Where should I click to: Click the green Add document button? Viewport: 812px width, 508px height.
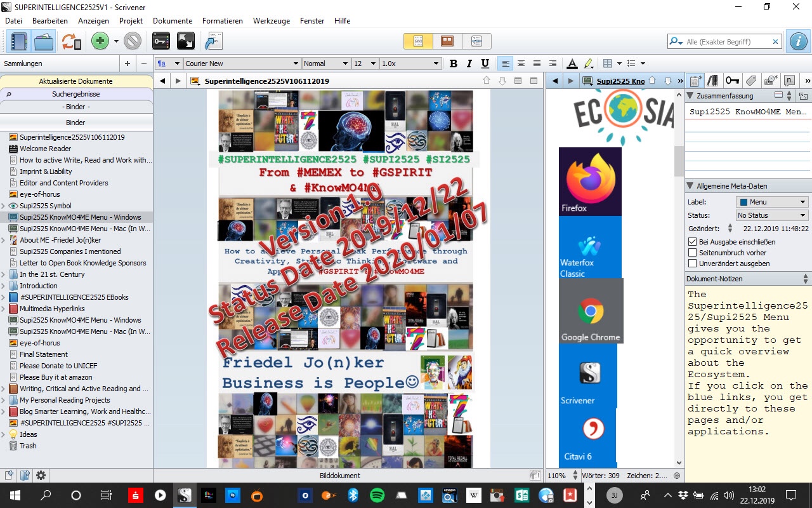tap(100, 42)
